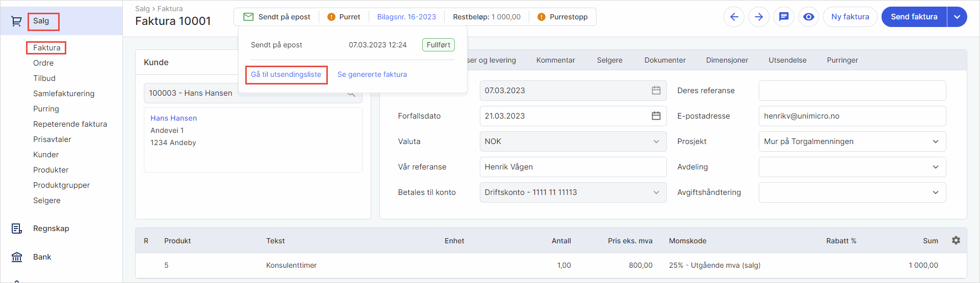
Task: Open the Valuta NOK dropdown
Action: (573, 142)
